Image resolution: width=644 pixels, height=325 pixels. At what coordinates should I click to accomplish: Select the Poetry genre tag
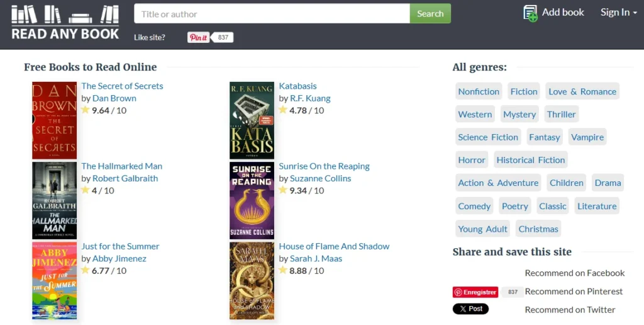pos(514,206)
